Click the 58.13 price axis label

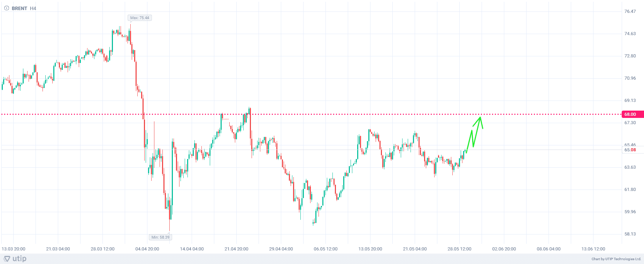tap(630, 234)
